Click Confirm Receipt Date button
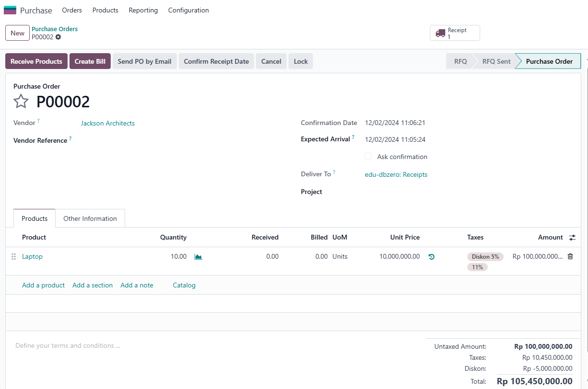588x389 pixels. [x=217, y=61]
